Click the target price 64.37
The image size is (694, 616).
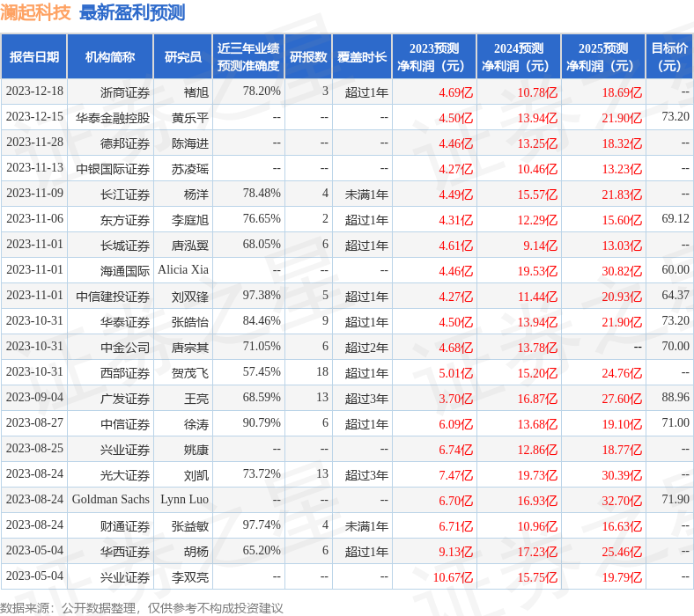pos(676,296)
